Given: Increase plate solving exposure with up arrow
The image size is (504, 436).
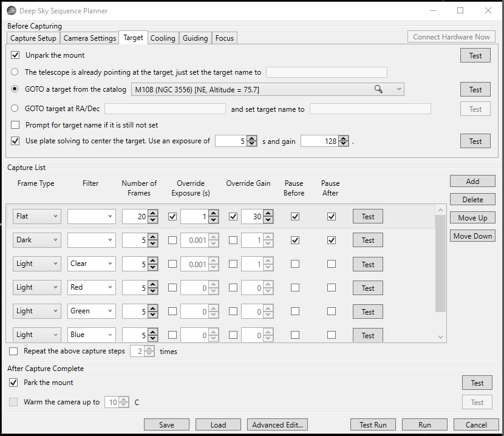Looking at the screenshot, I should [x=252, y=138].
